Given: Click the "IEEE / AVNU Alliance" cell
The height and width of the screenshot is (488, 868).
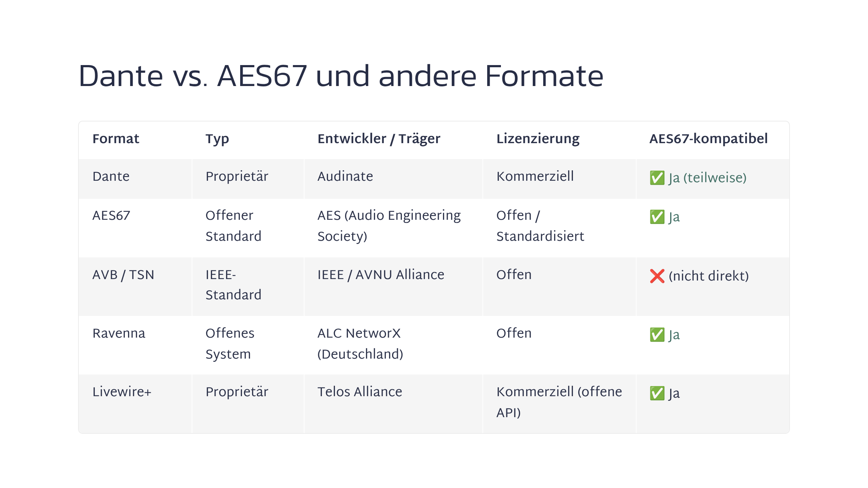Looking at the screenshot, I should tap(380, 275).
